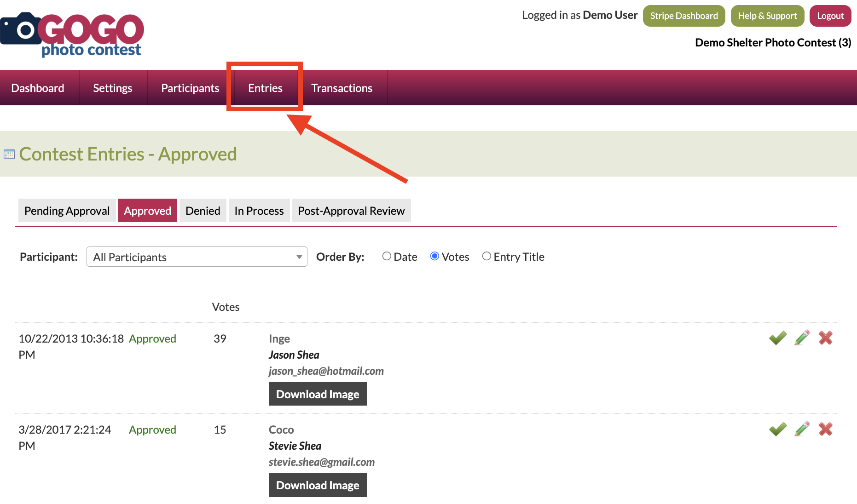Open the Stripe Dashboard

coord(683,16)
